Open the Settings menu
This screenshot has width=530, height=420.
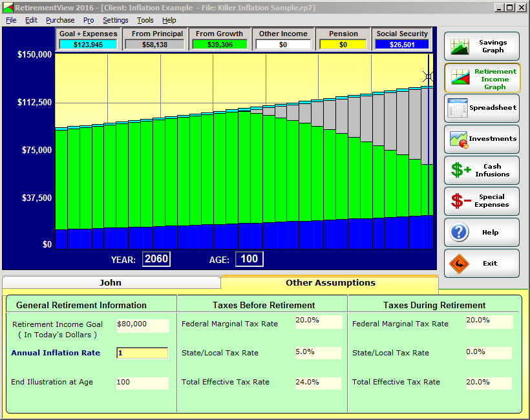[116, 20]
